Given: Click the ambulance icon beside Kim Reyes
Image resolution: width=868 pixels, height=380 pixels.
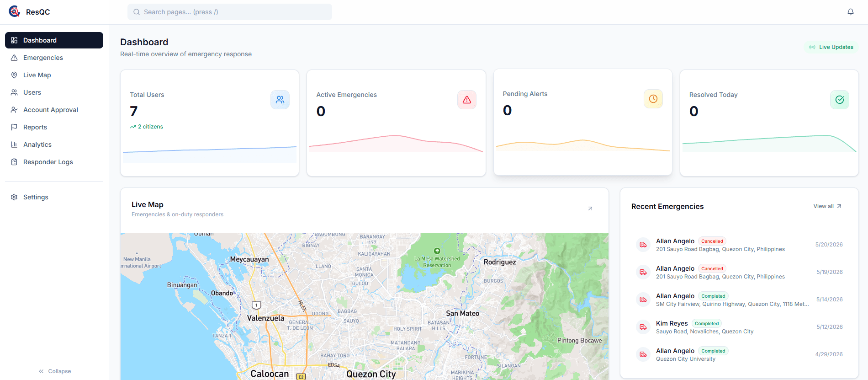Looking at the screenshot, I should coord(643,327).
